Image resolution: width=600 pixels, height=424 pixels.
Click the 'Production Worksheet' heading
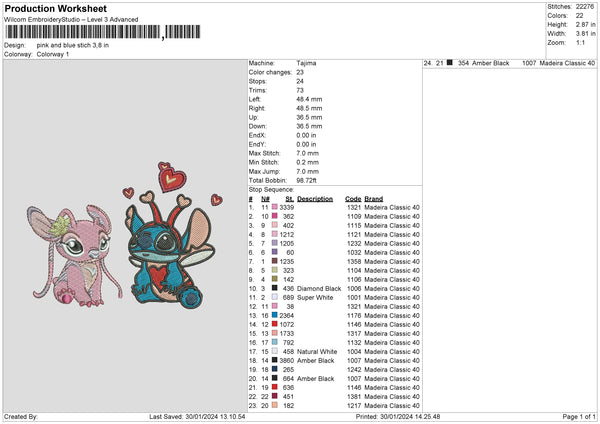coord(55,8)
